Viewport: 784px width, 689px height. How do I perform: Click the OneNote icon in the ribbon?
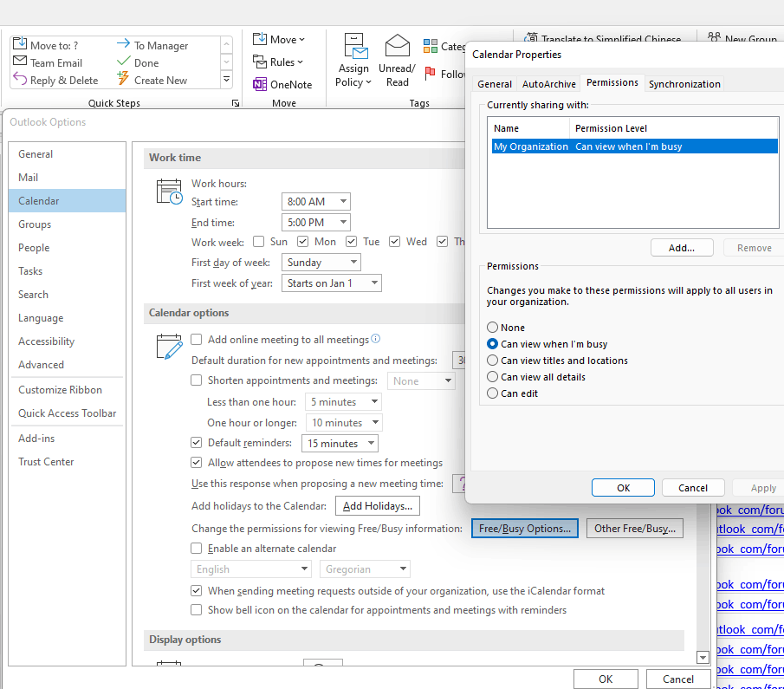[260, 84]
